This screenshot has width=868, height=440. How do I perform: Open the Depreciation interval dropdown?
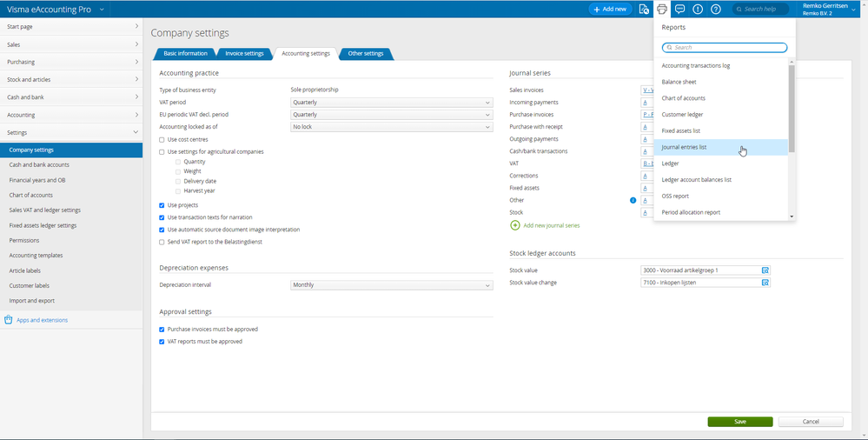pos(391,285)
